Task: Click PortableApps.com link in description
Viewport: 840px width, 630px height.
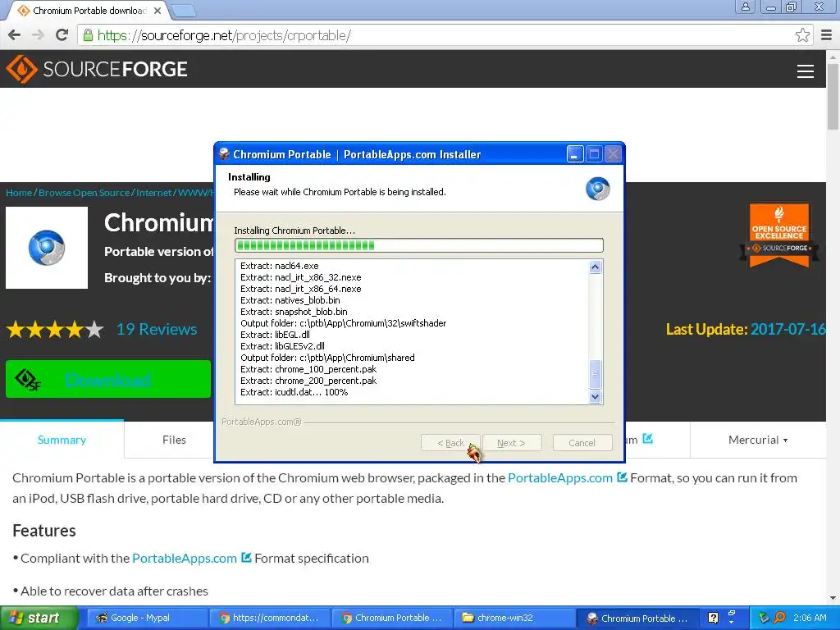Action: click(x=559, y=478)
